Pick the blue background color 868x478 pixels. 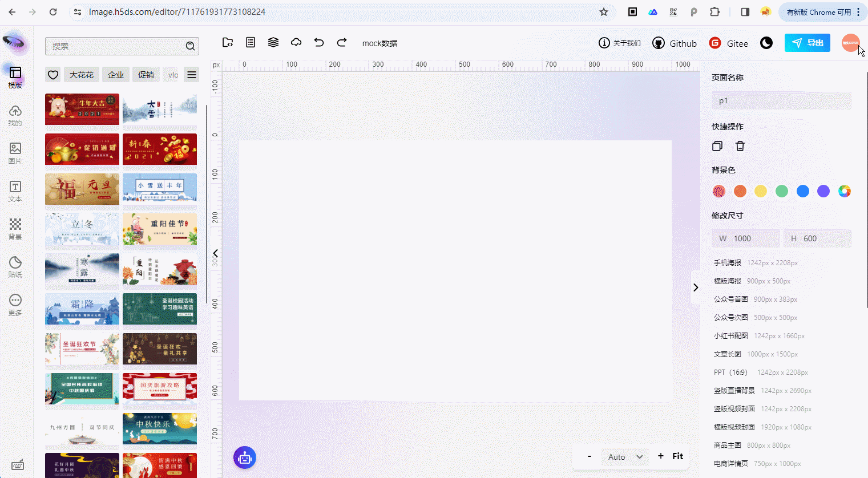click(803, 192)
